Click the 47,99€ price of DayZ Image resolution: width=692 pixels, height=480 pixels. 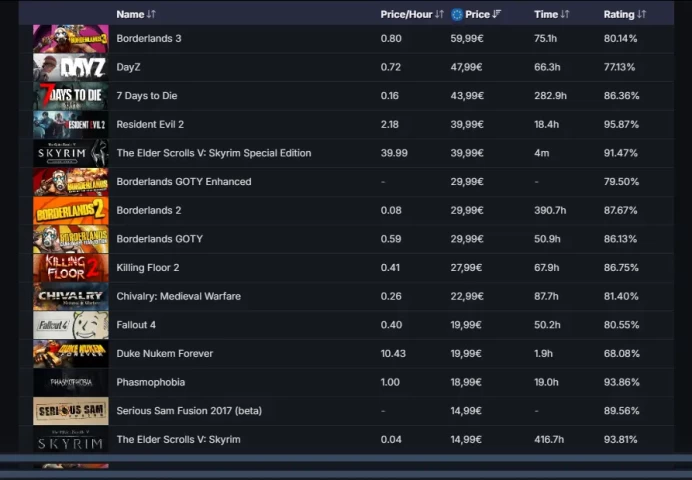[466, 68]
